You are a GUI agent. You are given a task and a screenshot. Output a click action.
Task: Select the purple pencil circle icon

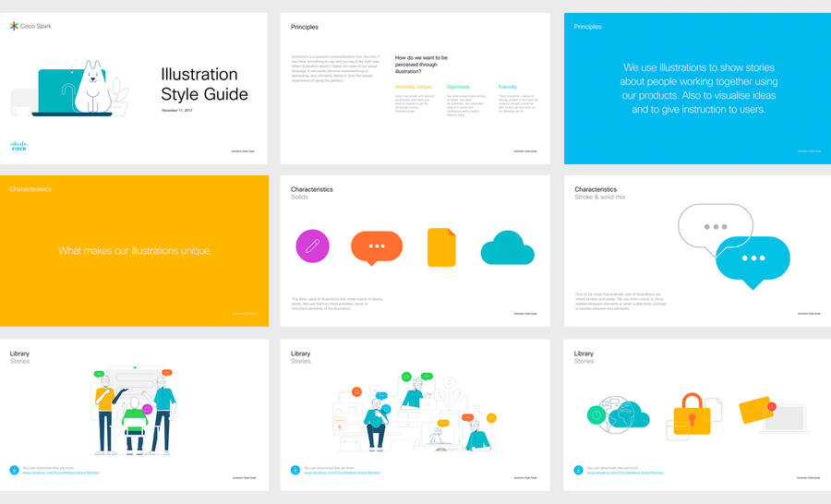[312, 246]
